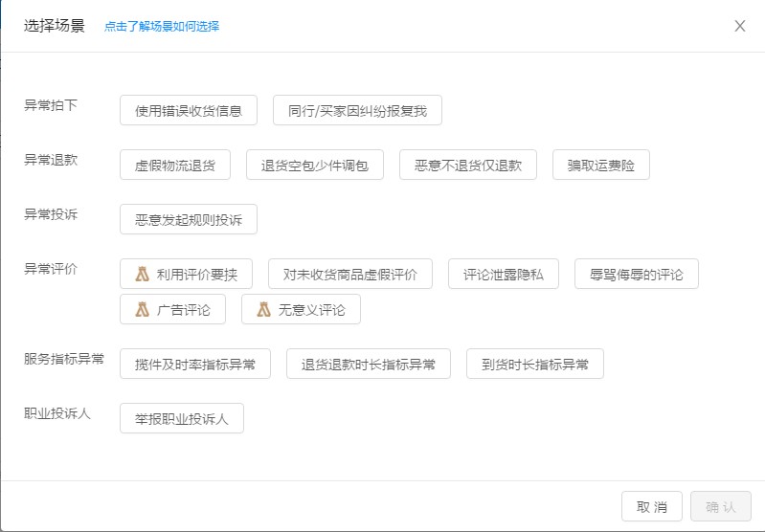Screen dimensions: 765x532
Task: Click the 异常退款 category label
Action: [x=51, y=160]
